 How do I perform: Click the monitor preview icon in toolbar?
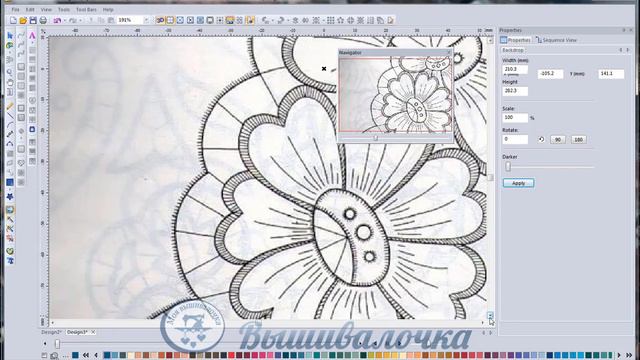[x=210, y=20]
